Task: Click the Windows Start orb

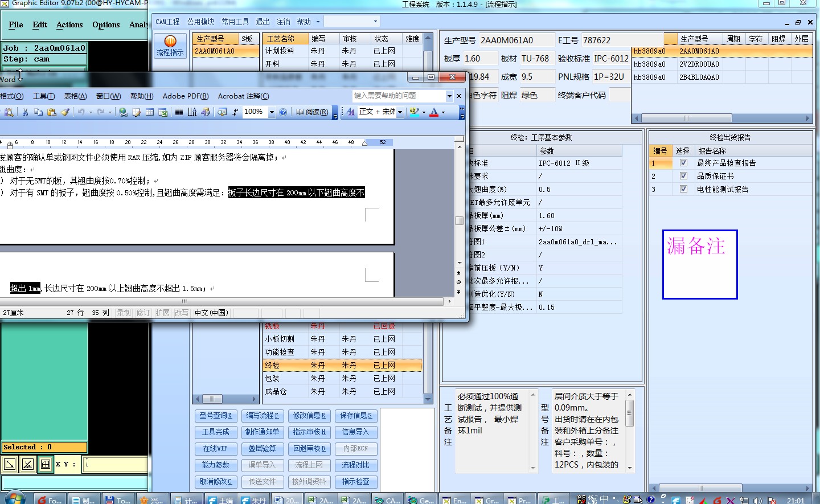Action: [x=14, y=497]
